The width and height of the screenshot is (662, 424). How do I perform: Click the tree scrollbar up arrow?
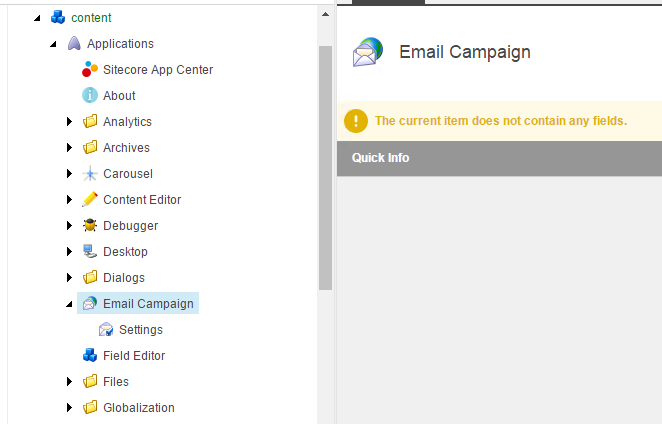pos(325,14)
